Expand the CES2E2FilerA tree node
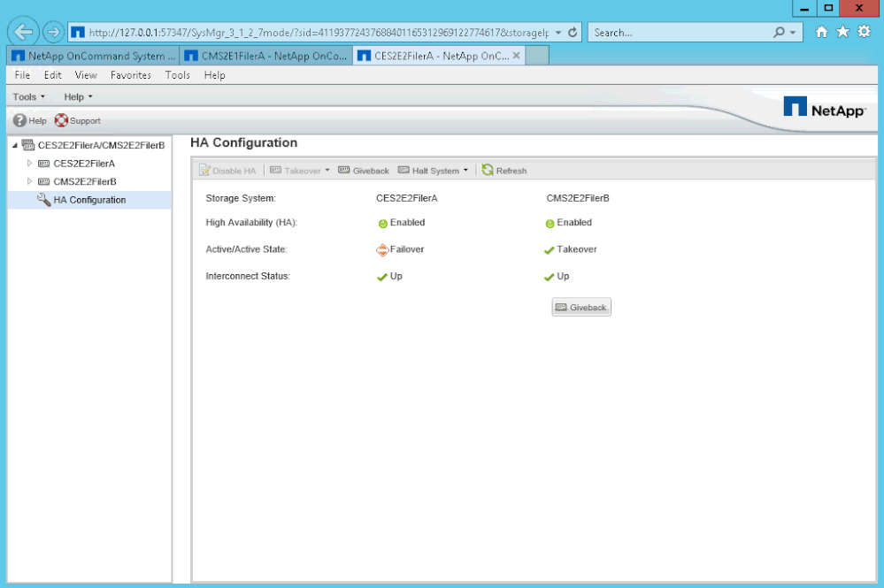The width and height of the screenshot is (884, 588). pos(29,164)
